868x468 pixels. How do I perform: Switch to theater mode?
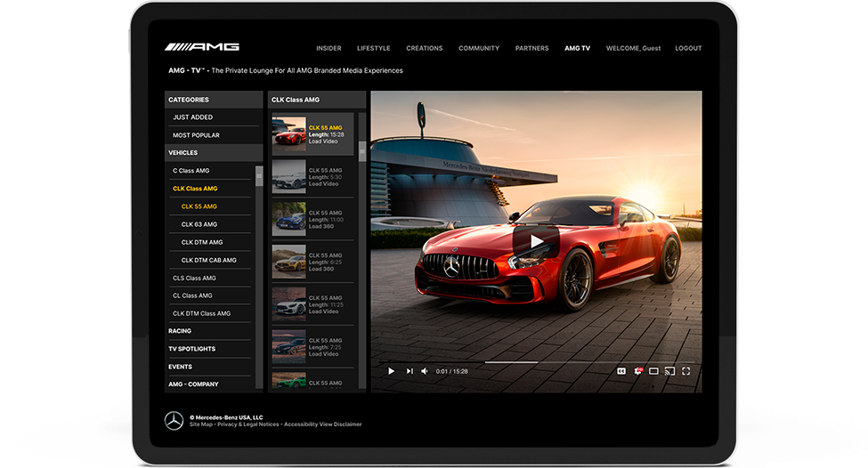[653, 371]
